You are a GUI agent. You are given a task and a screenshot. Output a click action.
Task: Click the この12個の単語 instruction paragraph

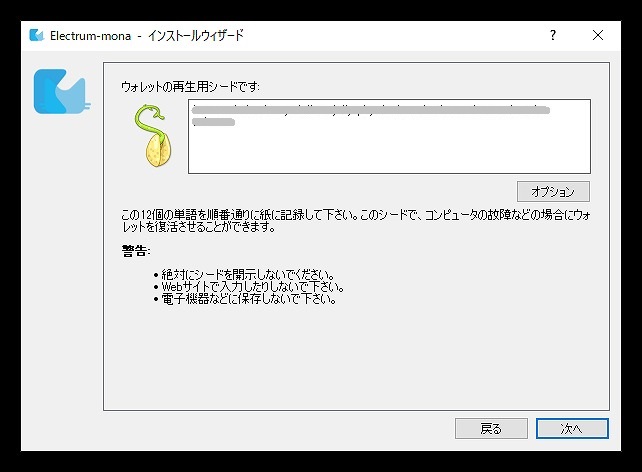(355, 220)
